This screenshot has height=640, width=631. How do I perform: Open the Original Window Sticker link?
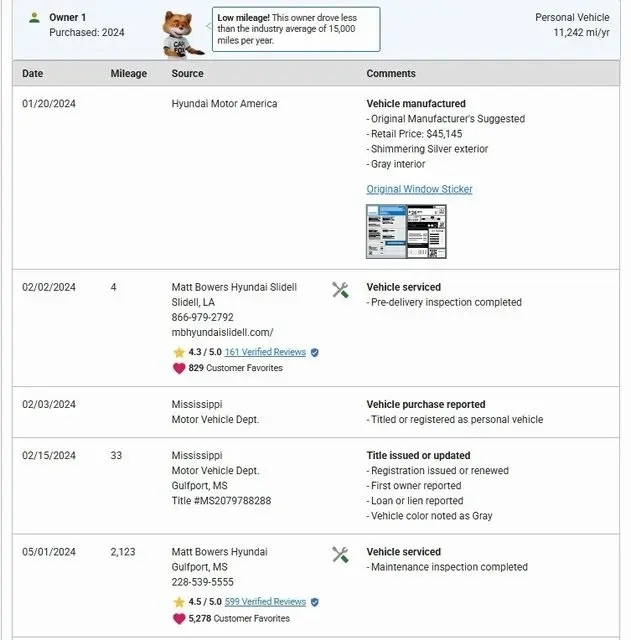[x=419, y=189]
